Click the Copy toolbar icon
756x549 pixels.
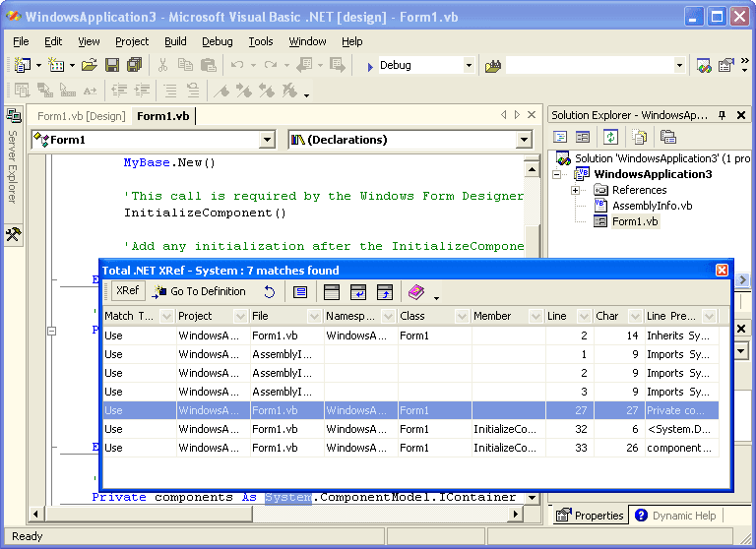click(185, 65)
